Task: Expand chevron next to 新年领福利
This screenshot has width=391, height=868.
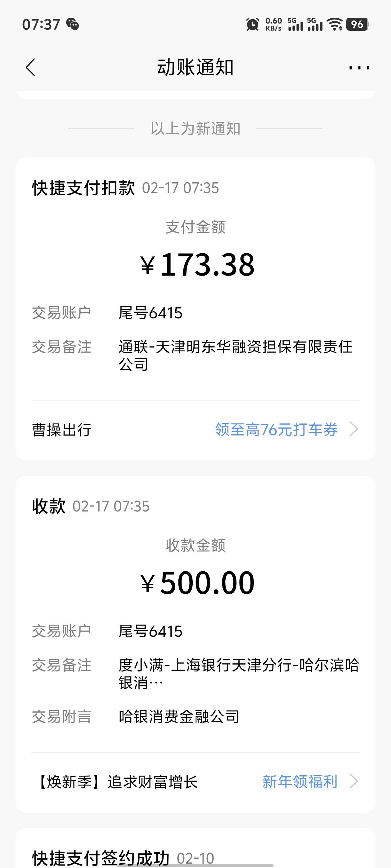Action: [x=353, y=782]
